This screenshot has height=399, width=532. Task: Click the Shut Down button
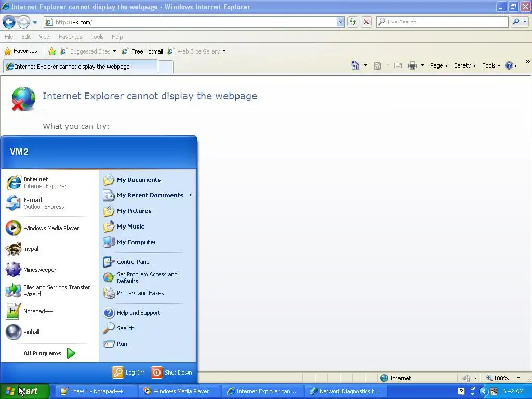pyautogui.click(x=171, y=373)
